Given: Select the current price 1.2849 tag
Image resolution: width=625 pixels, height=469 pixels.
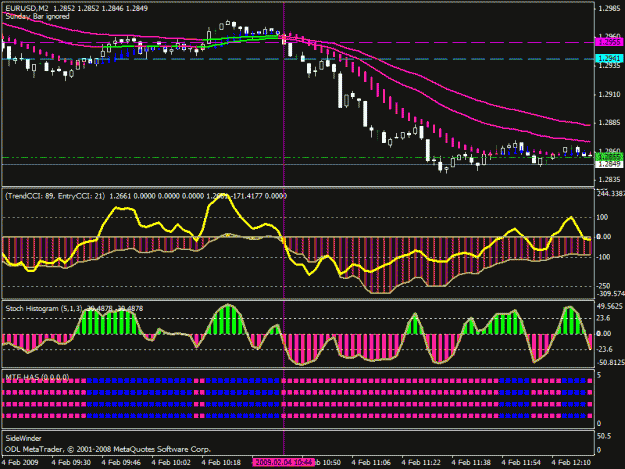Looking at the screenshot, I should coord(609,164).
